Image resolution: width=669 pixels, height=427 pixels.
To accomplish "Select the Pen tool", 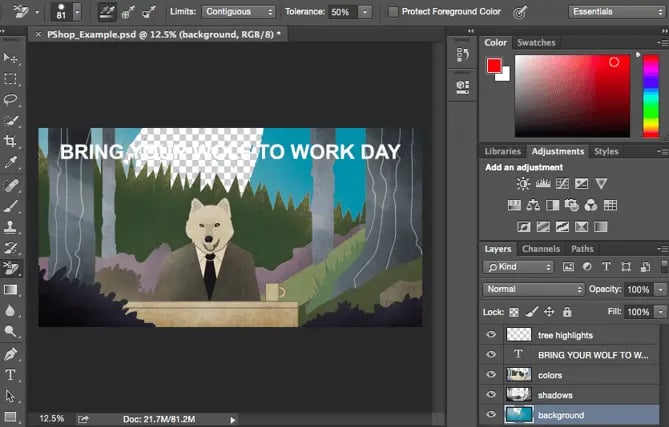I will tap(11, 354).
